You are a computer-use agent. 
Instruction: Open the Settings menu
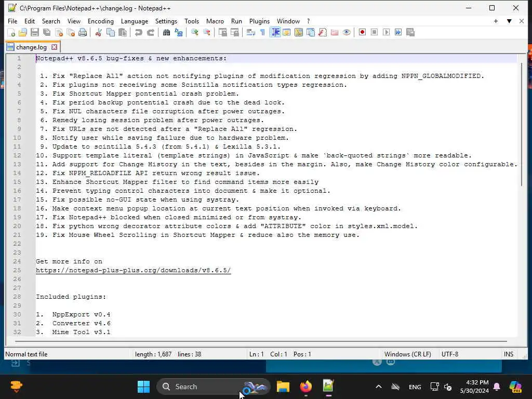(166, 21)
